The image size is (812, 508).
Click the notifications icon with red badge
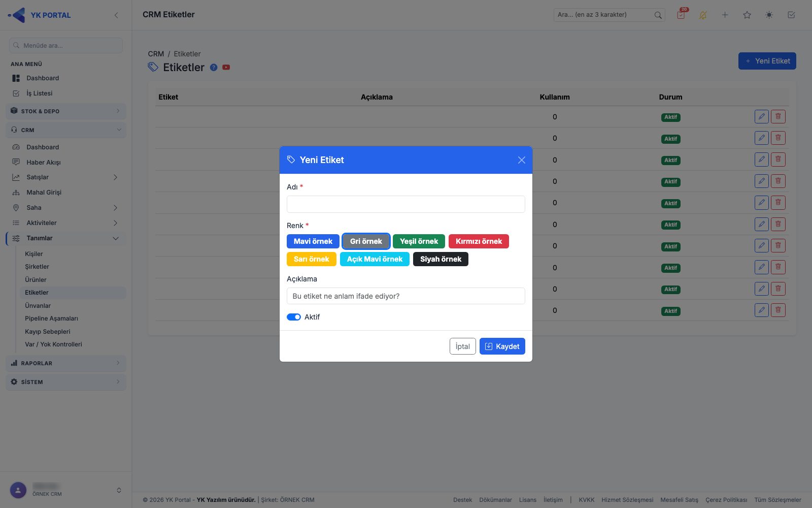click(x=681, y=15)
